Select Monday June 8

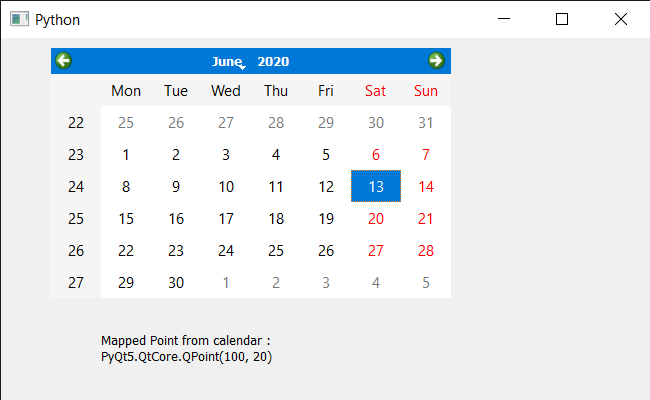tap(126, 186)
